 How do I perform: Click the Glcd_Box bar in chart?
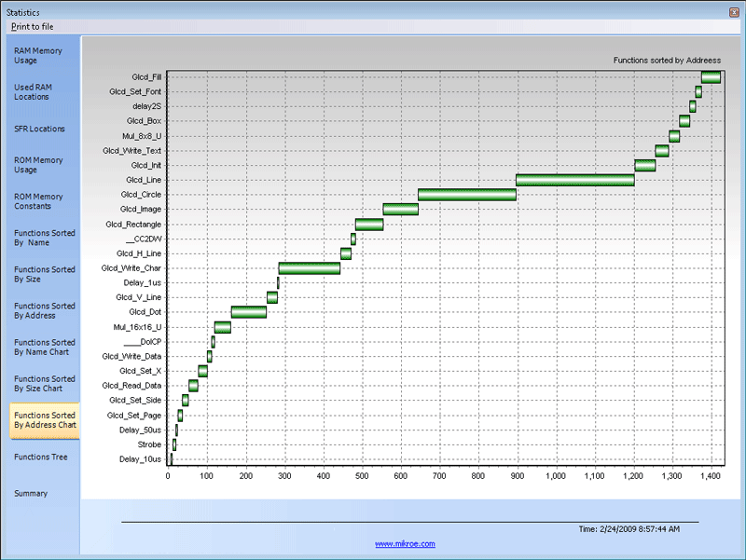point(684,121)
